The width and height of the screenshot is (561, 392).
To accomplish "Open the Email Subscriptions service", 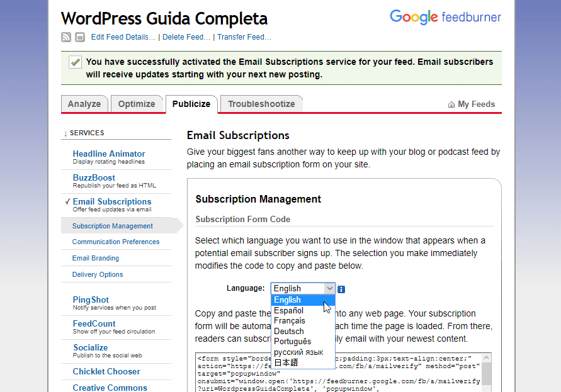I will point(112,202).
